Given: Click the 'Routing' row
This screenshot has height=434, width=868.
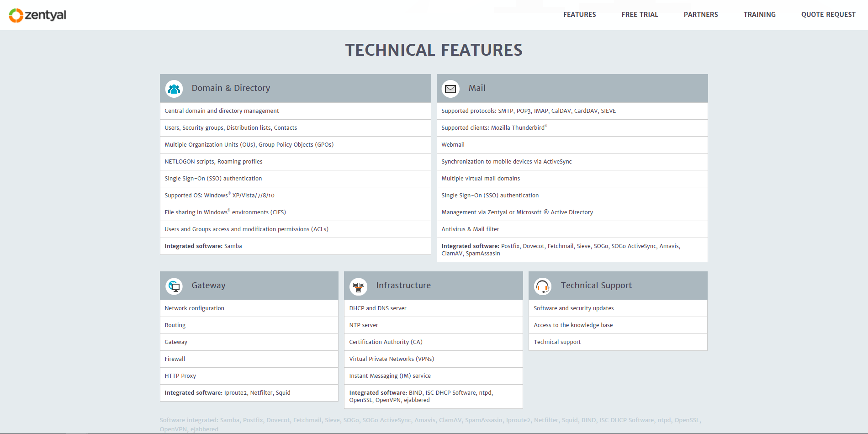Looking at the screenshot, I should (x=249, y=325).
